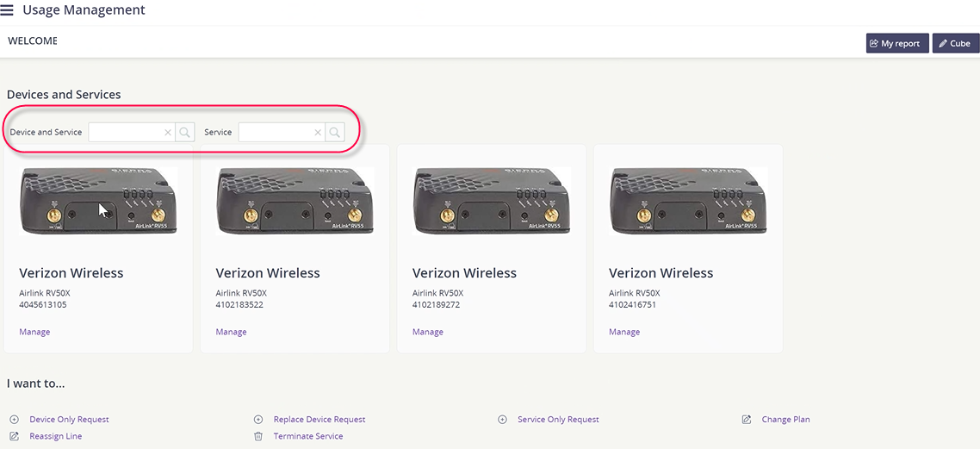Click plus icon beside Service Only Request
980x449 pixels.
coord(502,420)
